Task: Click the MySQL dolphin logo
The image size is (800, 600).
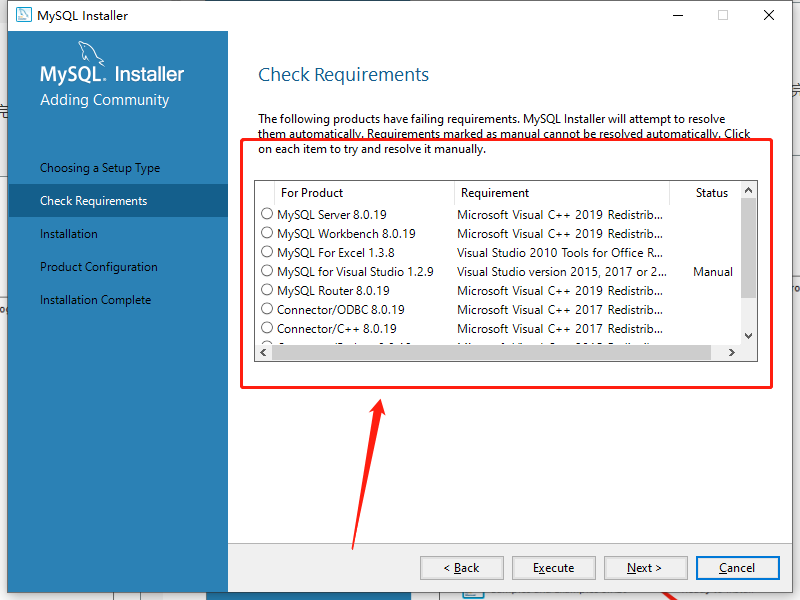Action: click(x=91, y=54)
